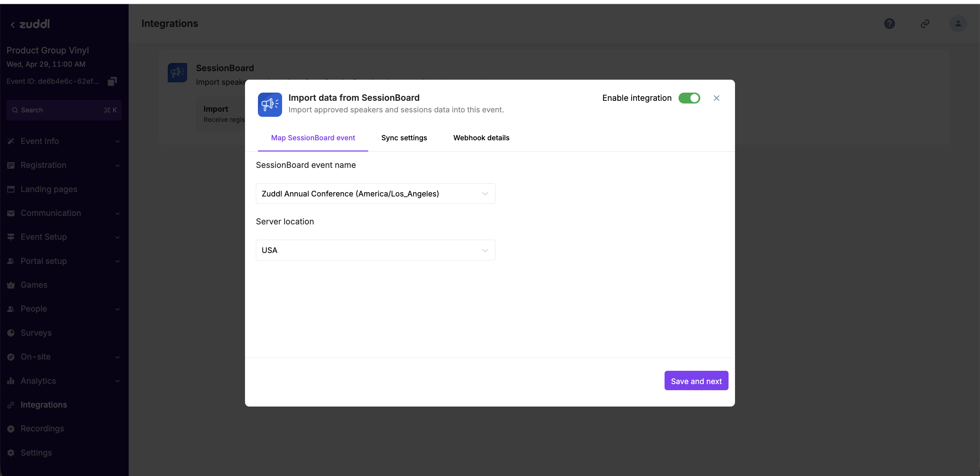Click the Event Info sidebar icon
980x476 pixels.
(11, 141)
